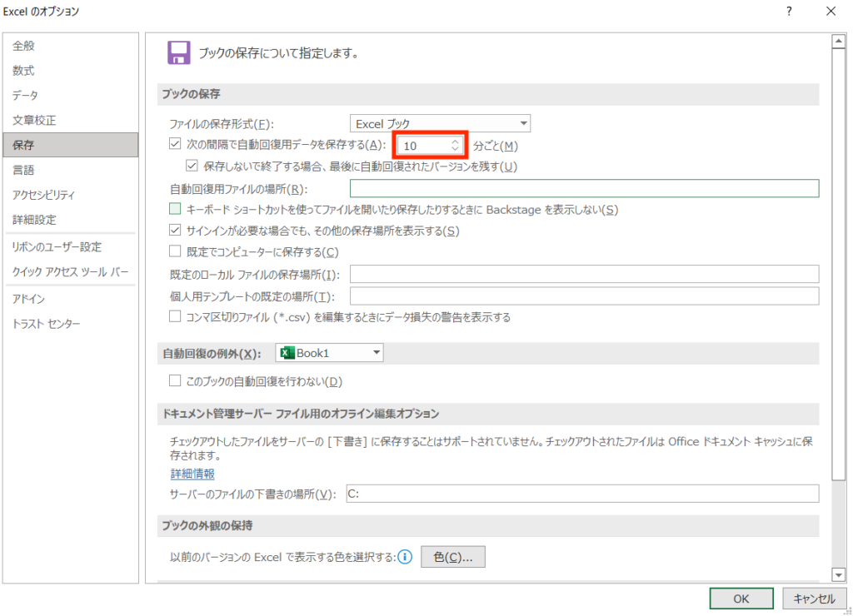
Task: Open the ファイルの保存形式 Excel ブック dropdown
Action: click(x=440, y=124)
